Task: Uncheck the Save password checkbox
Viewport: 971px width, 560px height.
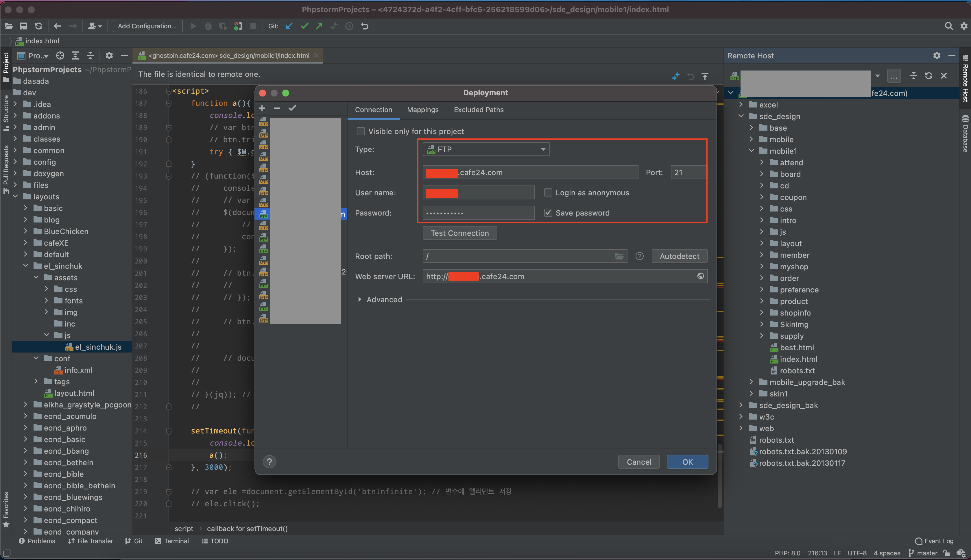Action: pos(548,213)
